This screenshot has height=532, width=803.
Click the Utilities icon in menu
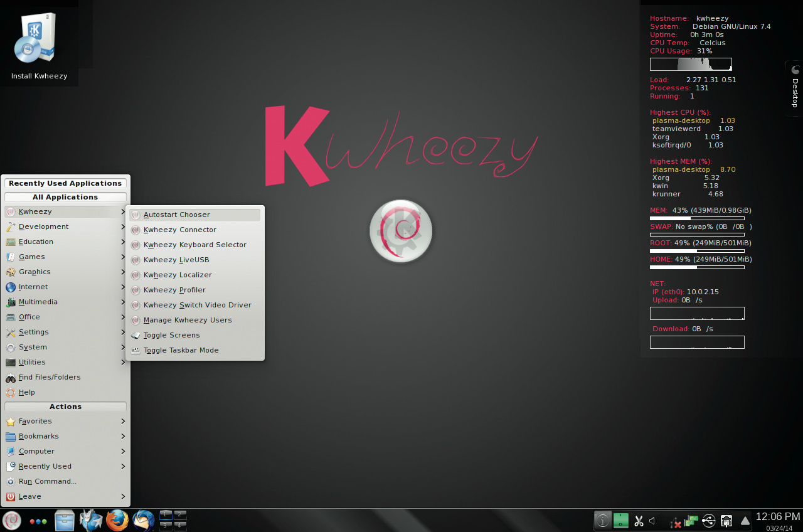pos(11,362)
